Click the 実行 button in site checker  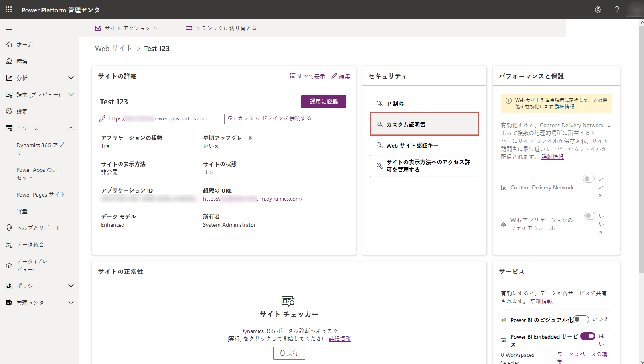tap(289, 353)
